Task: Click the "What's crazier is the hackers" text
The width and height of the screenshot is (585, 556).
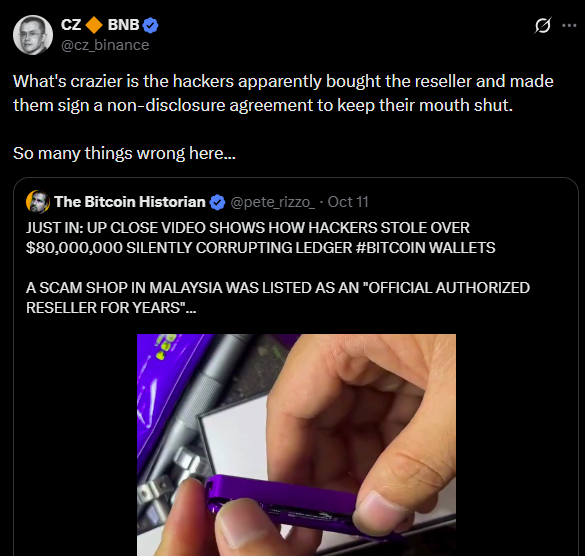Action: point(123,81)
